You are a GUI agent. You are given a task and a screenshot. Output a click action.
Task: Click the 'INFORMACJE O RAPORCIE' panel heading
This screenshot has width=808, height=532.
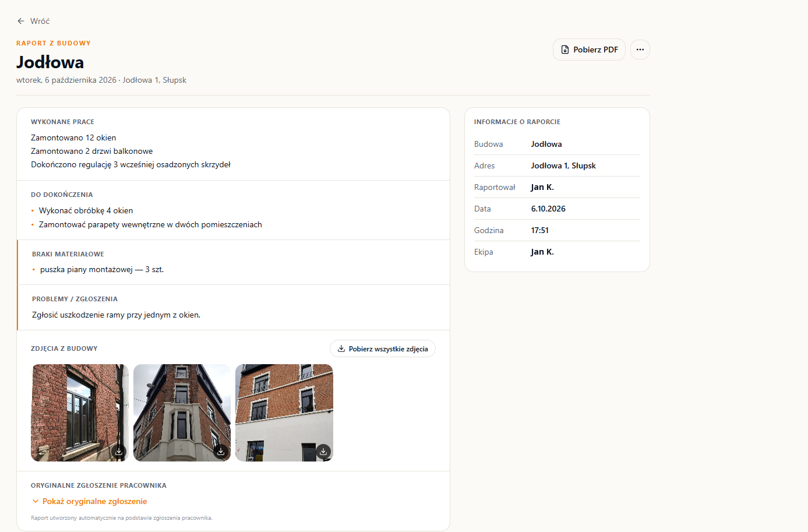pos(517,122)
